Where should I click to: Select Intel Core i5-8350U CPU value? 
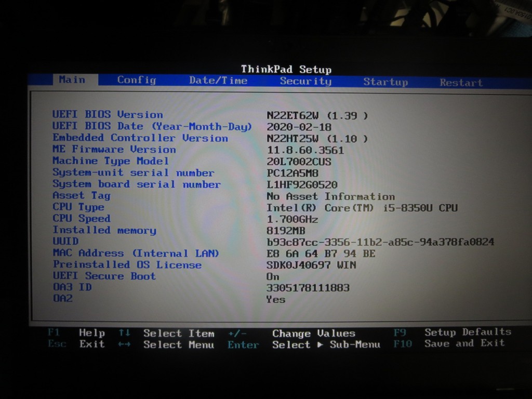click(362, 208)
